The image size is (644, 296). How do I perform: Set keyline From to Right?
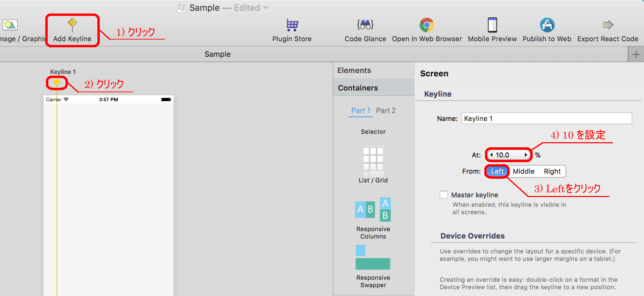(x=552, y=171)
